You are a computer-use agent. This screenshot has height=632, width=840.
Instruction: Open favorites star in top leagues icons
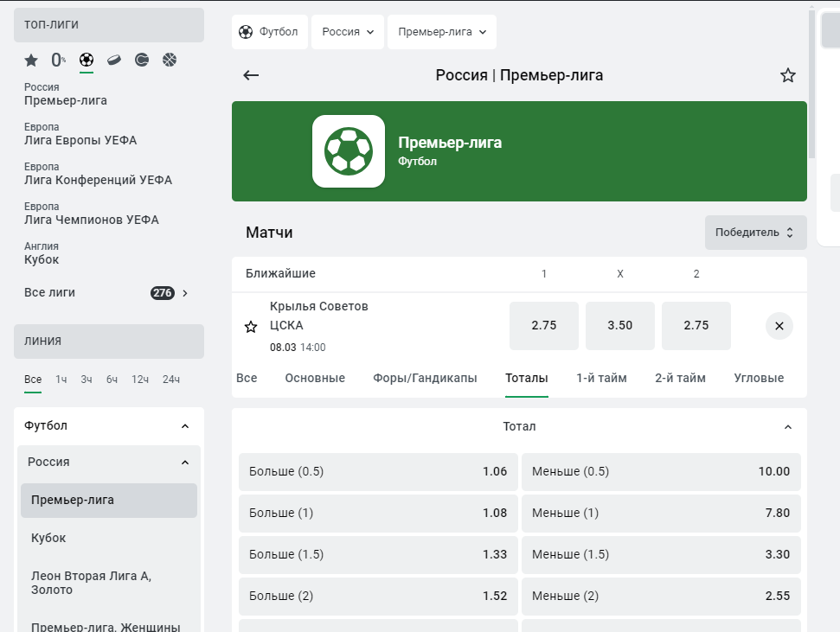[31, 60]
